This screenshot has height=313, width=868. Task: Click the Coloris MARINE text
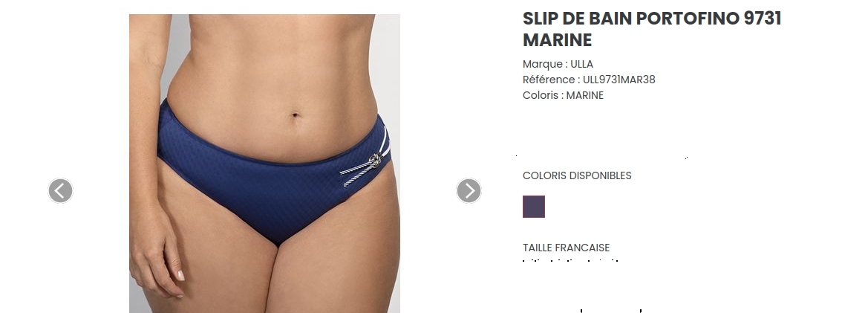point(563,95)
